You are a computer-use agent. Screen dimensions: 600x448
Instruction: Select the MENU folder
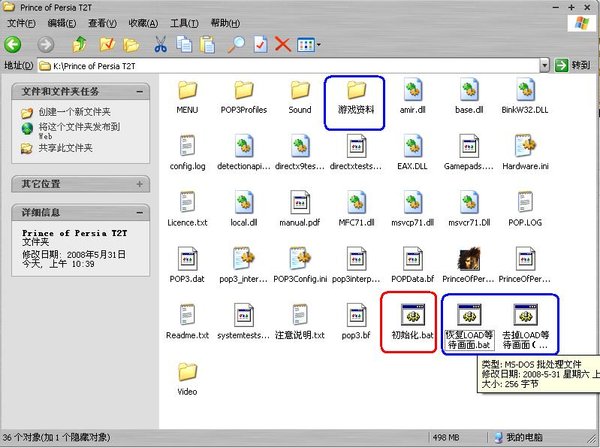click(x=187, y=98)
